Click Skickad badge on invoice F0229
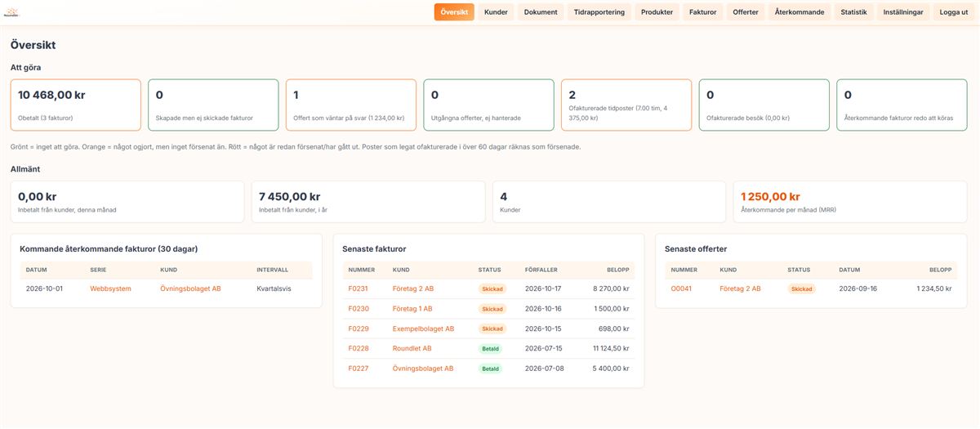Screen dimensions: 980x429 coord(492,328)
